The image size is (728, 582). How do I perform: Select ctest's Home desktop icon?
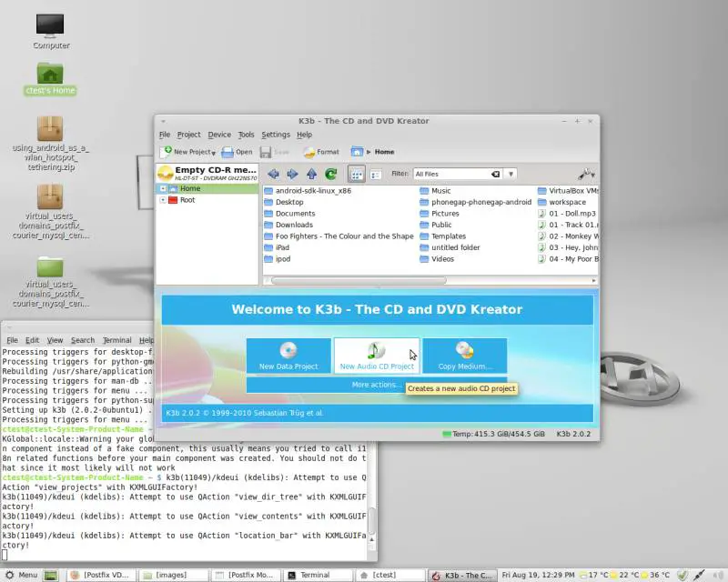pos(50,79)
